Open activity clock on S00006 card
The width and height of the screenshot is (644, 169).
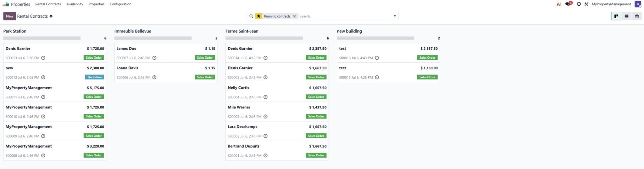154,78
